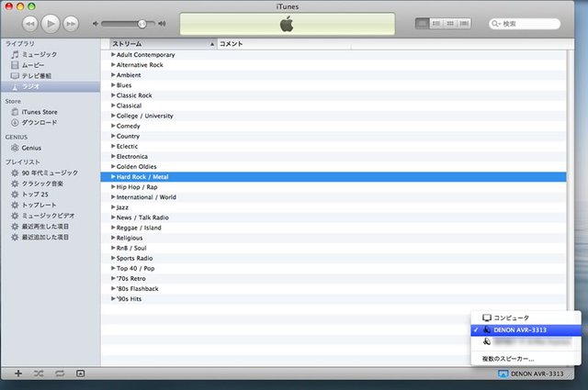The image size is (588, 390).
Task: Open the 90 年代ミュージック playlist
Action: pyautogui.click(x=51, y=173)
